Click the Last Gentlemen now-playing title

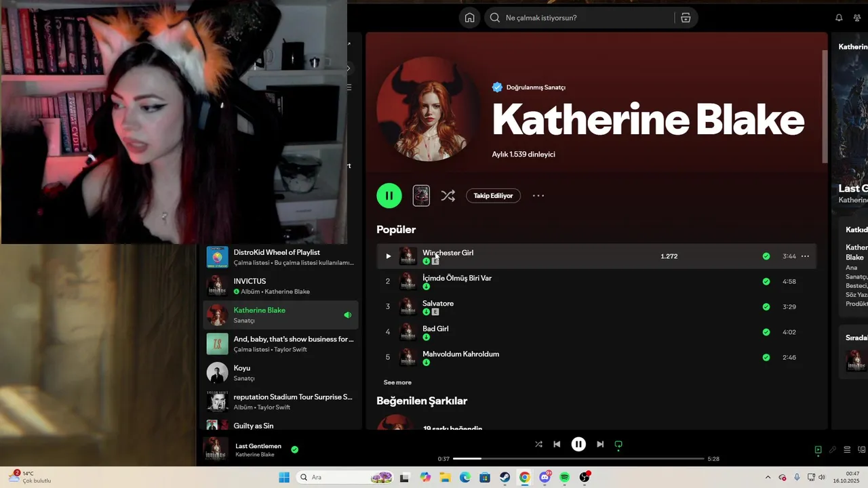point(258,446)
